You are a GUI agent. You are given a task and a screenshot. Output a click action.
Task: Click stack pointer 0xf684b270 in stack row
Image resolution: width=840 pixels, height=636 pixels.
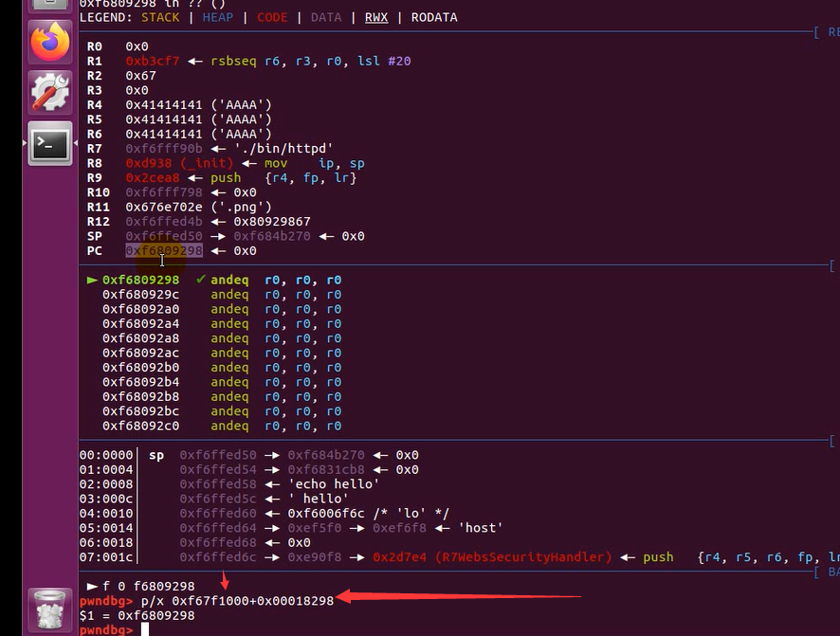click(x=326, y=455)
